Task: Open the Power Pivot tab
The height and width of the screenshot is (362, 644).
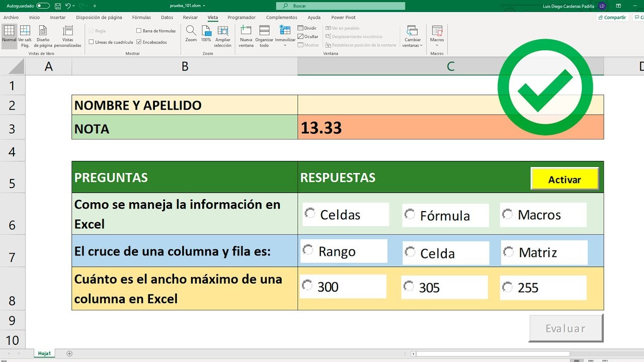Action: point(343,17)
